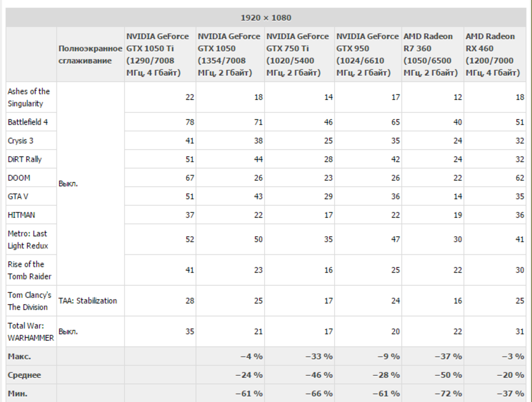Select the Ashes of the Singularity row label
Screen dimensions: 532x402
[x=28, y=97]
